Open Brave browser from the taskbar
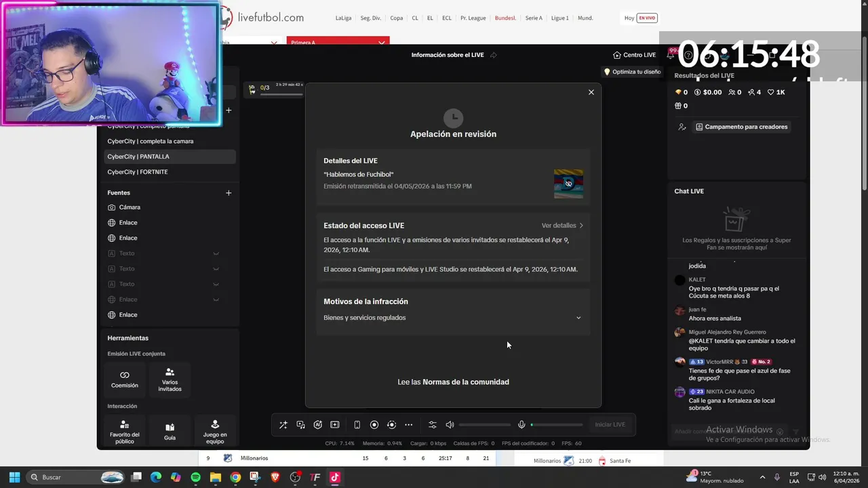 coord(275,478)
